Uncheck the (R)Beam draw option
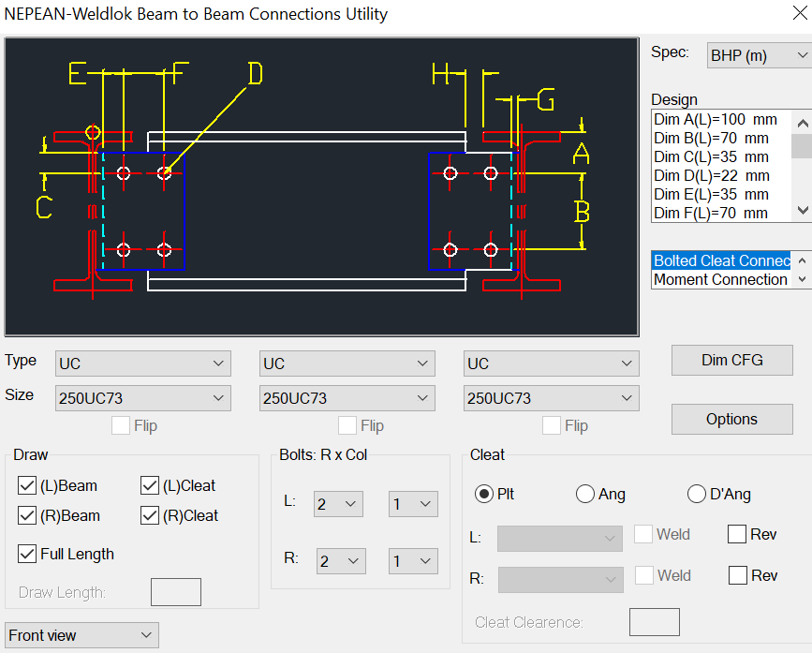Screen dimensions: 812x653 (27, 516)
